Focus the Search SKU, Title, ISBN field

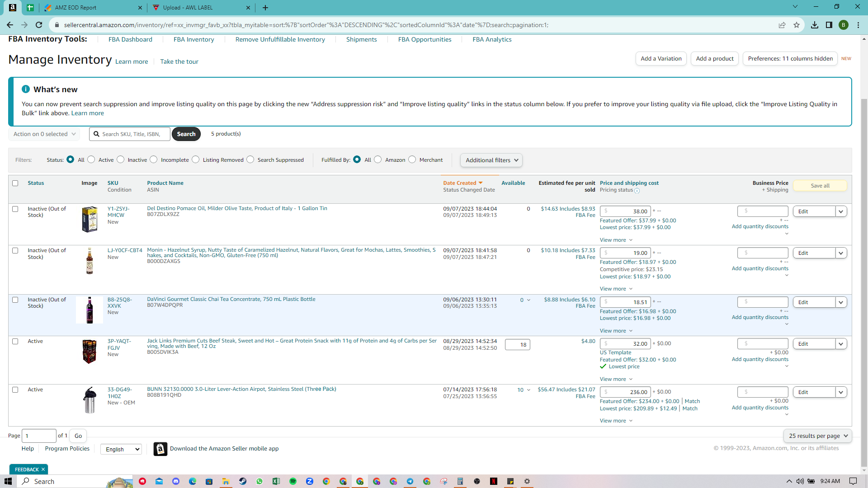(x=130, y=134)
